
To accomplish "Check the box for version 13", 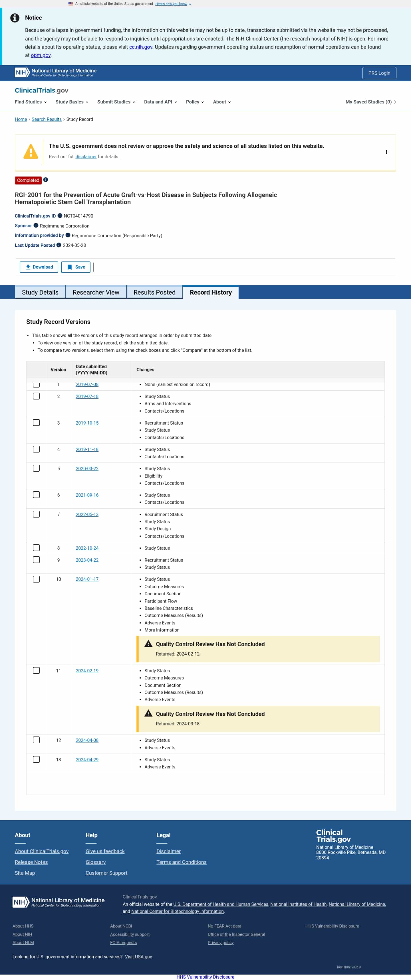I will coord(36,760).
